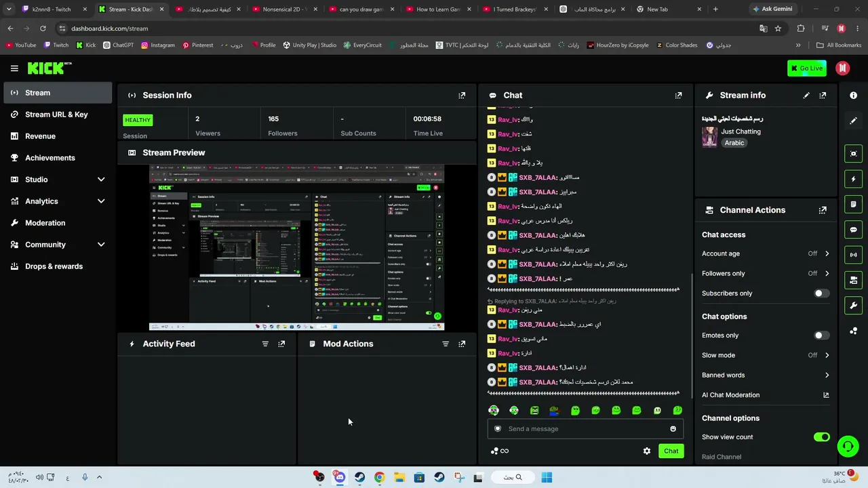Pop out the Channel Actions panel

tap(823, 210)
